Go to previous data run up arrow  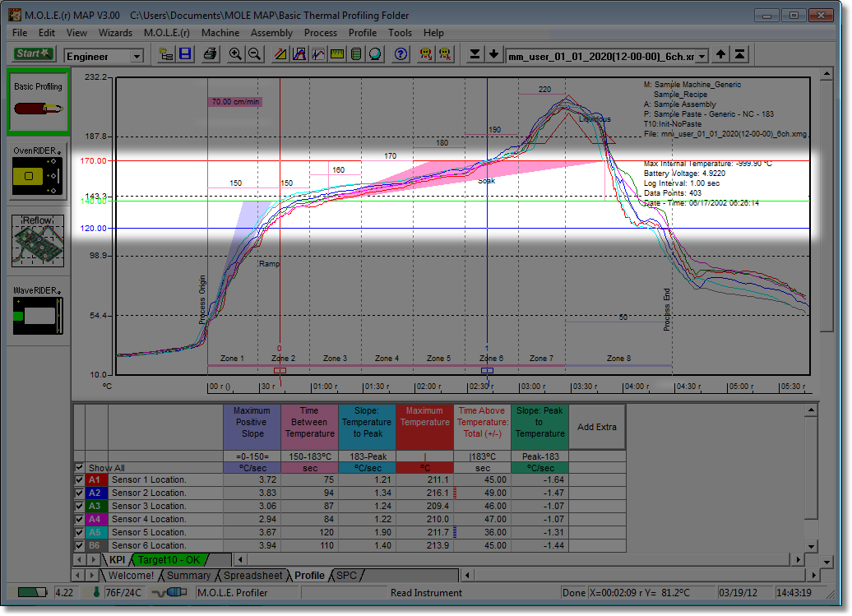720,54
